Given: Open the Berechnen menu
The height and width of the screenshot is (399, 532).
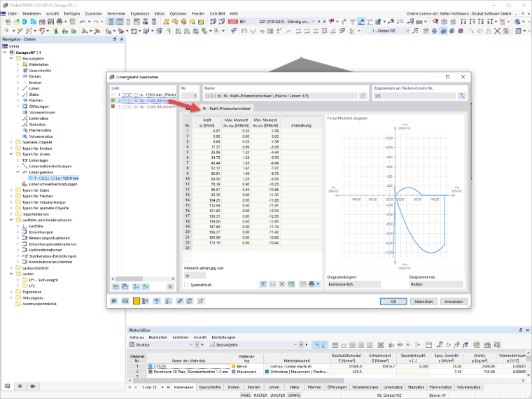Looking at the screenshot, I should (116, 13).
